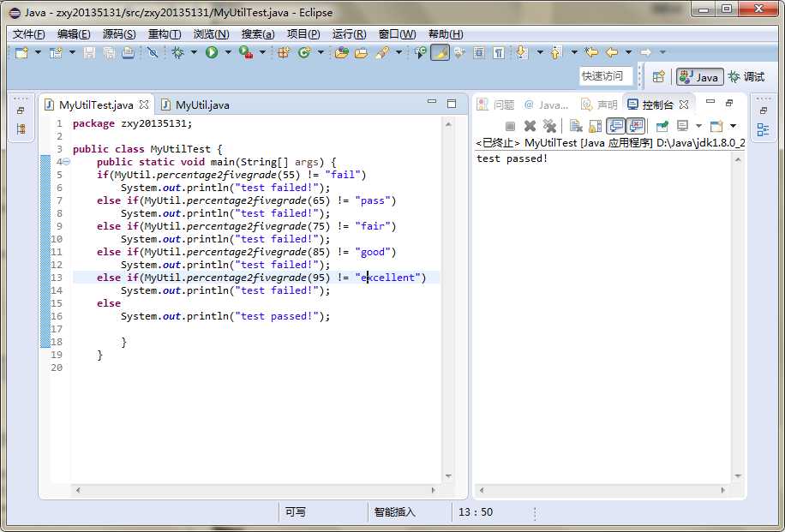Minimize the editor area
785x532 pixels.
pyautogui.click(x=432, y=102)
